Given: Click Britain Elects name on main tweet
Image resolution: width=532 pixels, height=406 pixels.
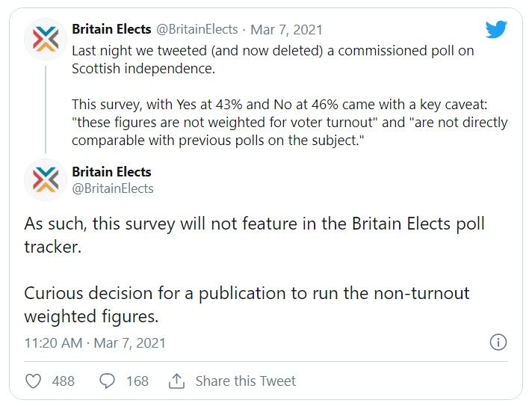Looking at the screenshot, I should pos(111,172).
